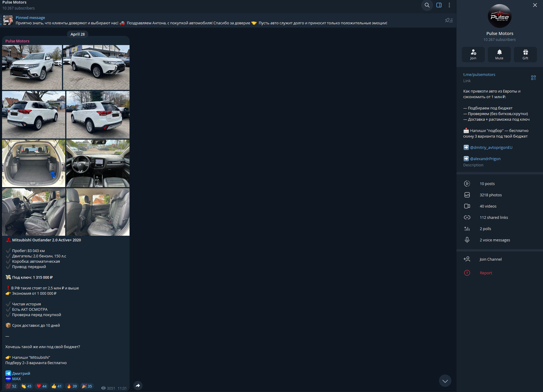This screenshot has height=392, width=543.
Task: Click the "Mitsubishi Outlander 2.0 Active+ 2020" title
Action: tap(47, 240)
